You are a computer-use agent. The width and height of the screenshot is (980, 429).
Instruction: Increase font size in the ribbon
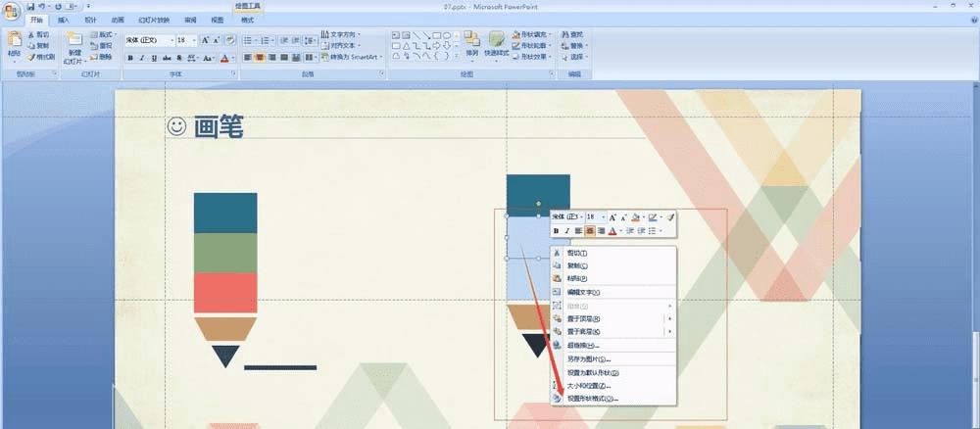205,40
